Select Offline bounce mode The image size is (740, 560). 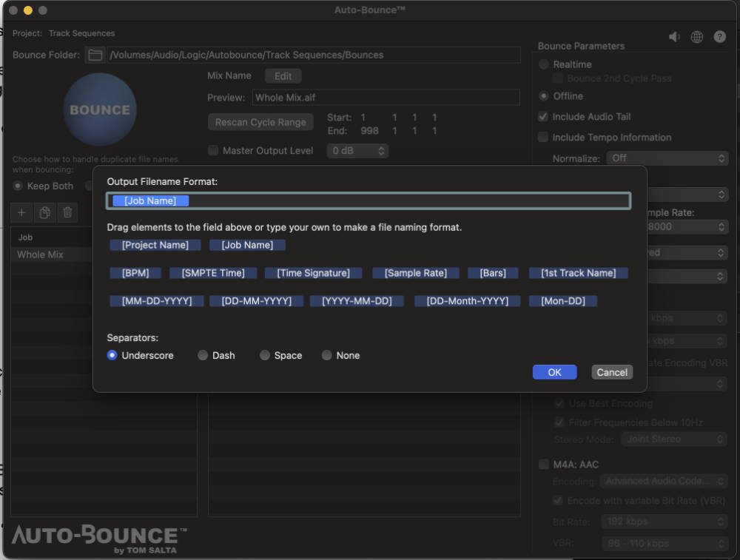(544, 96)
